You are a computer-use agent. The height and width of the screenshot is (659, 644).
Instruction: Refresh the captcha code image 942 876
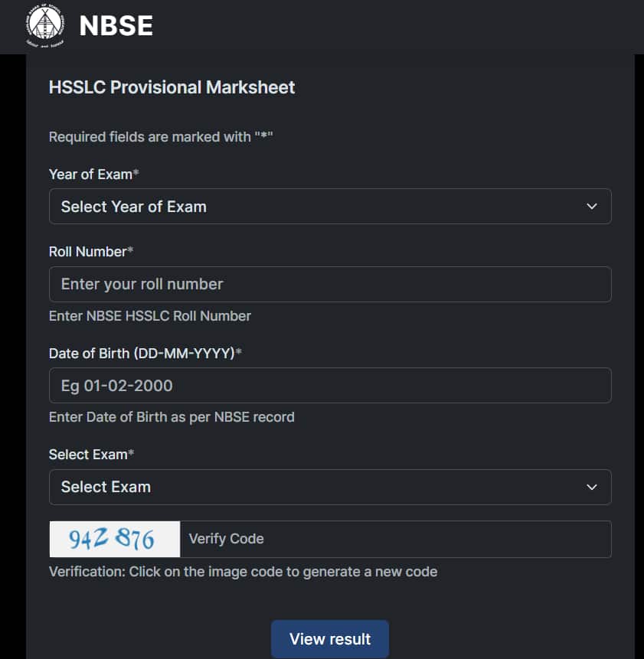click(x=114, y=539)
